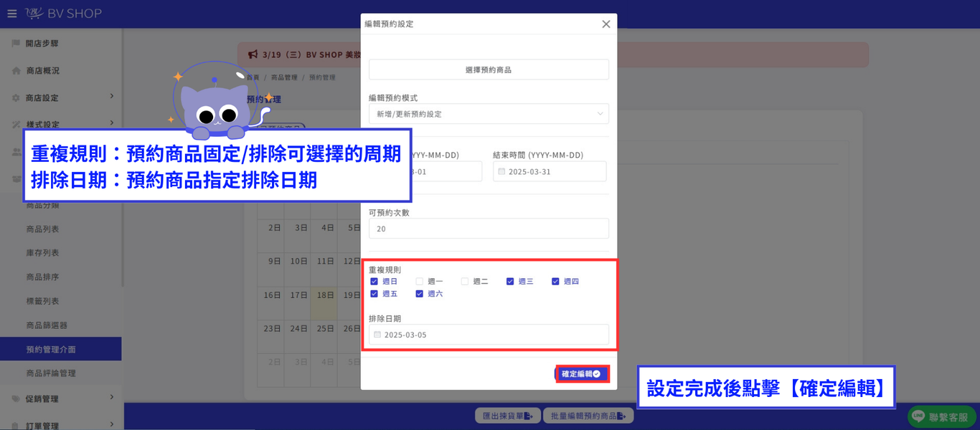Uncheck the 週六 checkbox
This screenshot has width=980, height=430.
420,294
